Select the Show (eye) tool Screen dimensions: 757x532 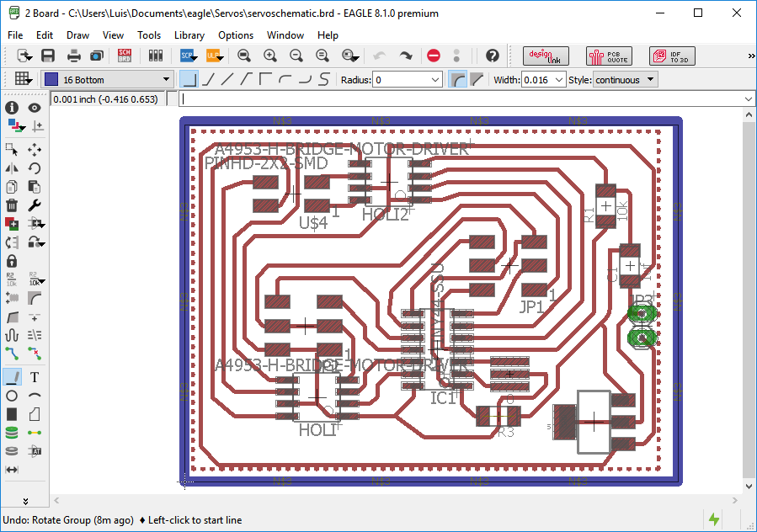pos(35,108)
